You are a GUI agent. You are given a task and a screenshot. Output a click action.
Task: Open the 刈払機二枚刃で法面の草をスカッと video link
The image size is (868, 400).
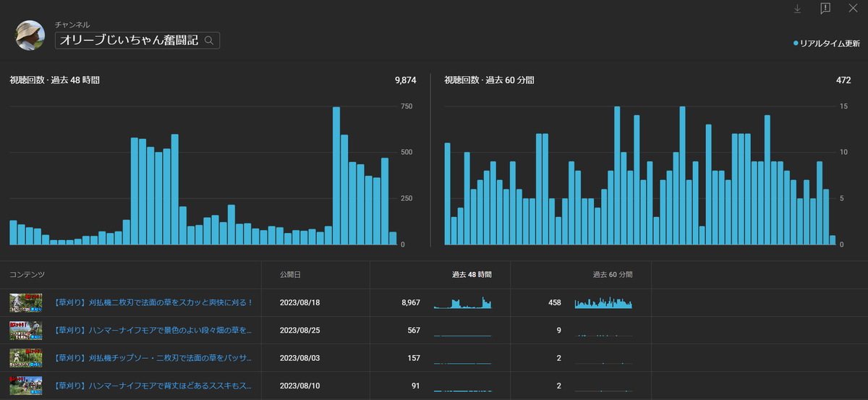pyautogui.click(x=153, y=303)
